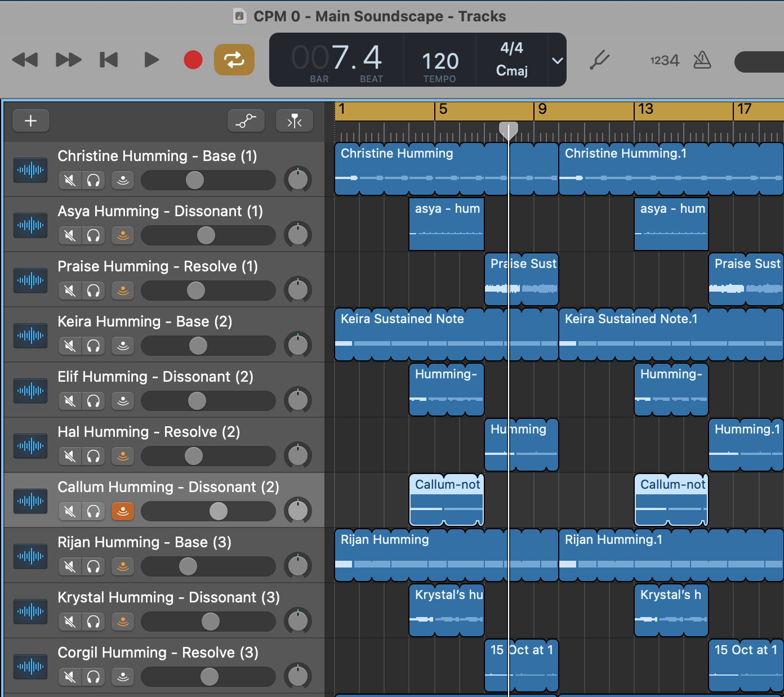Select the Keira Humming track waveform icon
Image resolution: width=784 pixels, height=697 pixels.
(30, 335)
